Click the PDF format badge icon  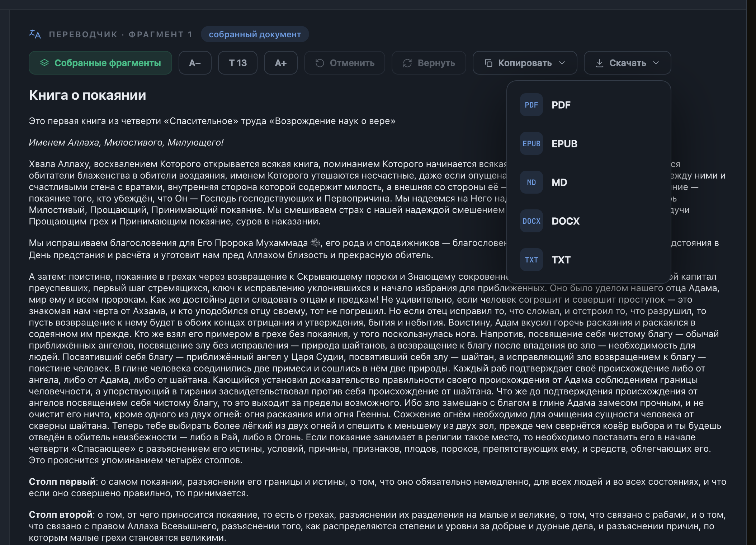(531, 105)
